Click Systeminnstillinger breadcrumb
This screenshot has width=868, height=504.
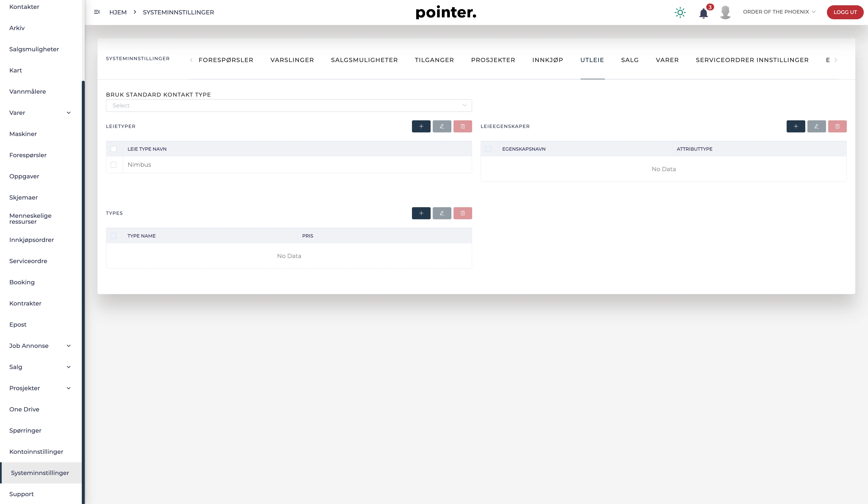pos(178,12)
